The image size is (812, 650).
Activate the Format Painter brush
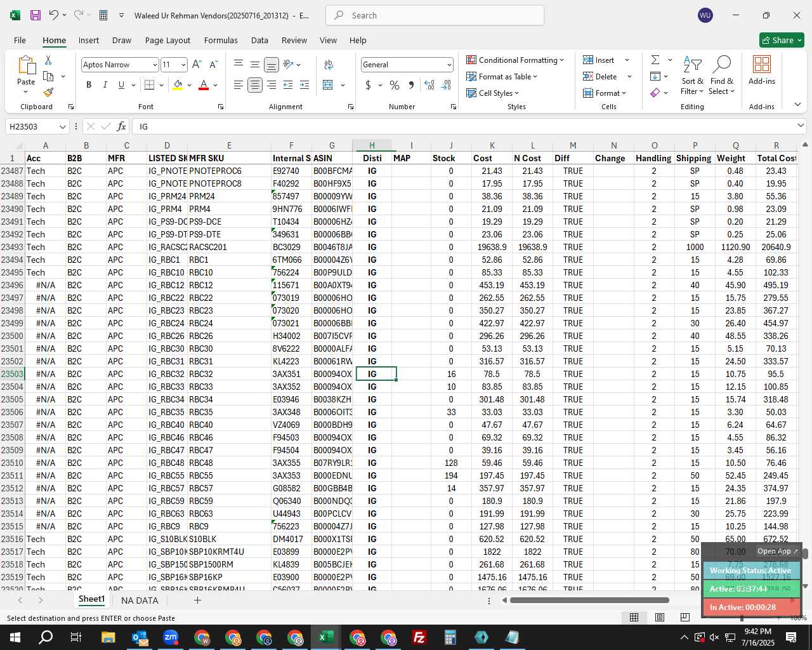tap(48, 92)
